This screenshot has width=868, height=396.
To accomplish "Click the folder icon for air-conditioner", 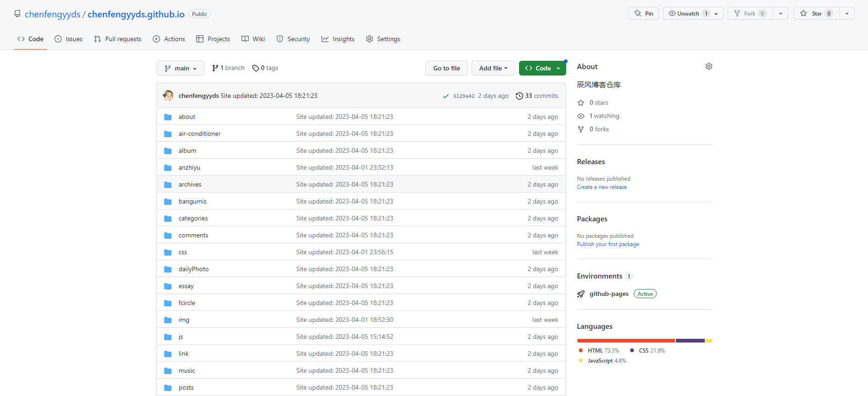I will pyautogui.click(x=168, y=134).
